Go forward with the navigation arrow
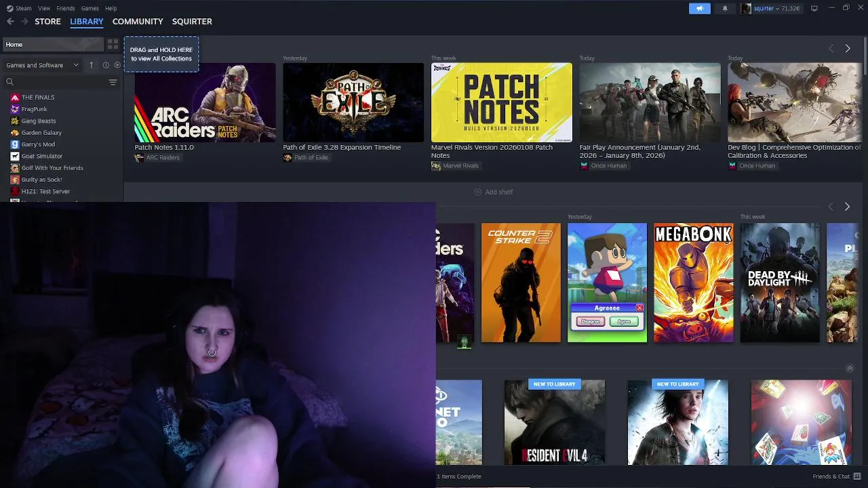This screenshot has width=868, height=488. [24, 22]
